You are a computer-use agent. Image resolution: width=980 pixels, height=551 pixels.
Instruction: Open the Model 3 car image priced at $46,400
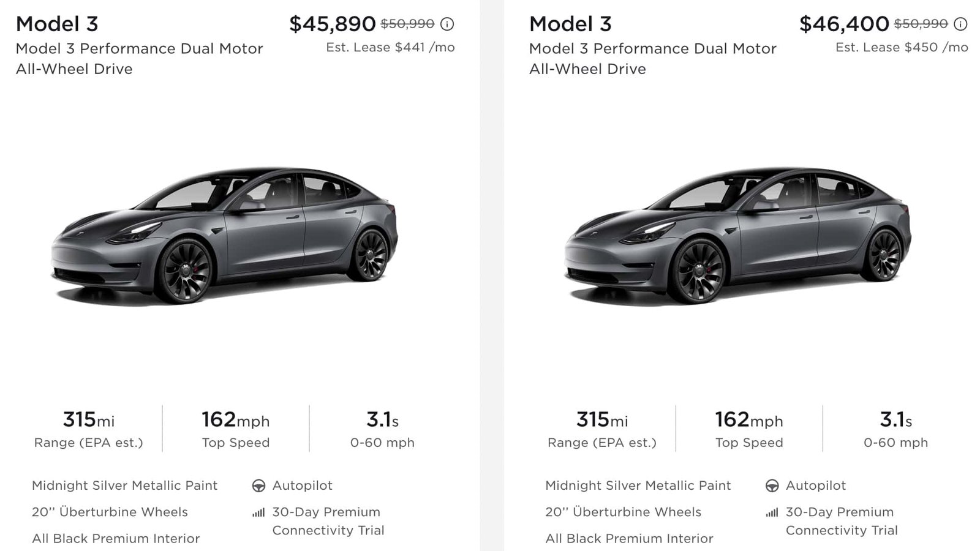[x=738, y=236]
